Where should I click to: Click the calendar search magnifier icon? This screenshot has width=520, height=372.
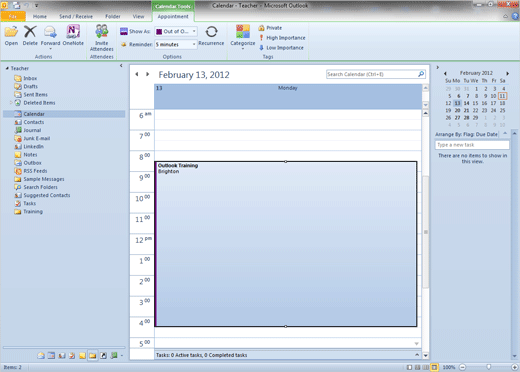coord(421,74)
